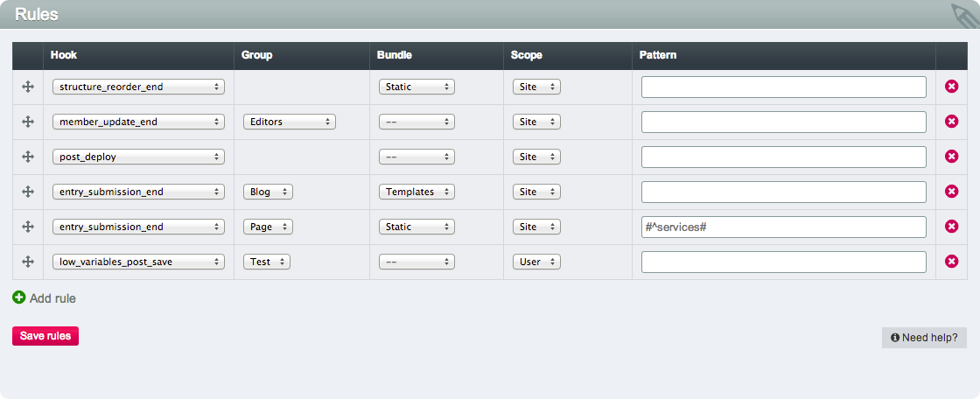Viewport: 980px width, 399px height.
Task: Click green plus icon beside Add rule
Action: pos(19,298)
